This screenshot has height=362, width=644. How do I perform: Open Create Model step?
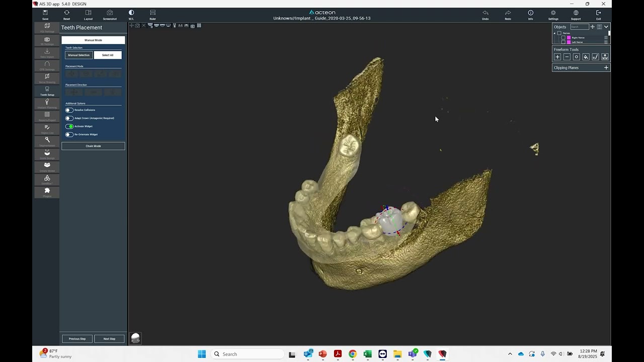click(x=47, y=167)
